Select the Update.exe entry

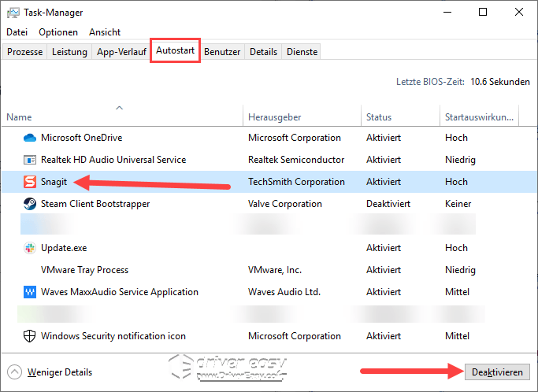point(64,248)
